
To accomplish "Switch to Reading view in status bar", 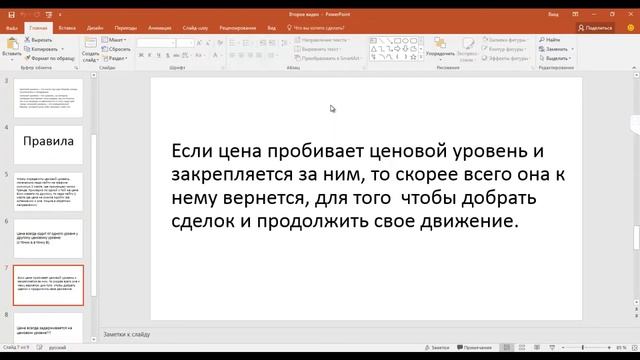I will pyautogui.click(x=537, y=347).
